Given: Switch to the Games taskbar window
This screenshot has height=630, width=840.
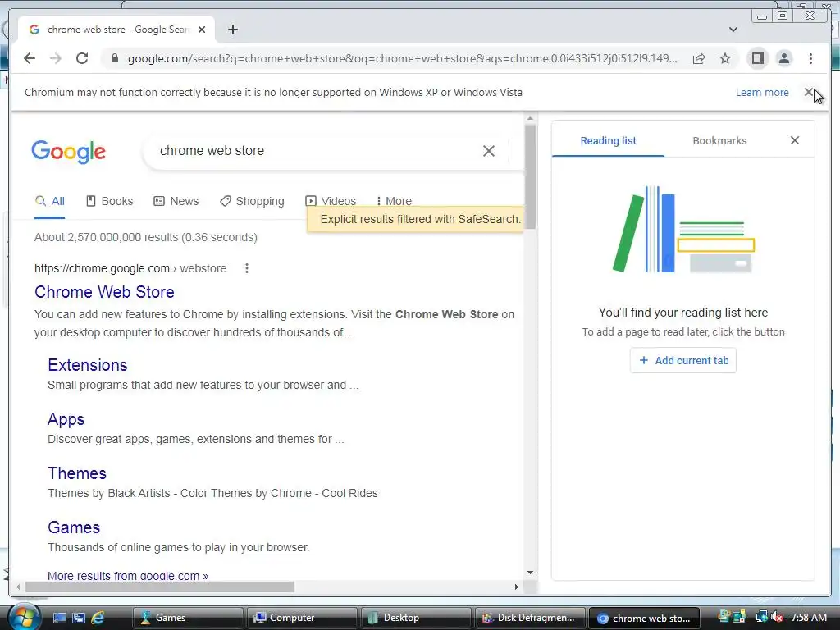Looking at the screenshot, I should coord(188,618).
